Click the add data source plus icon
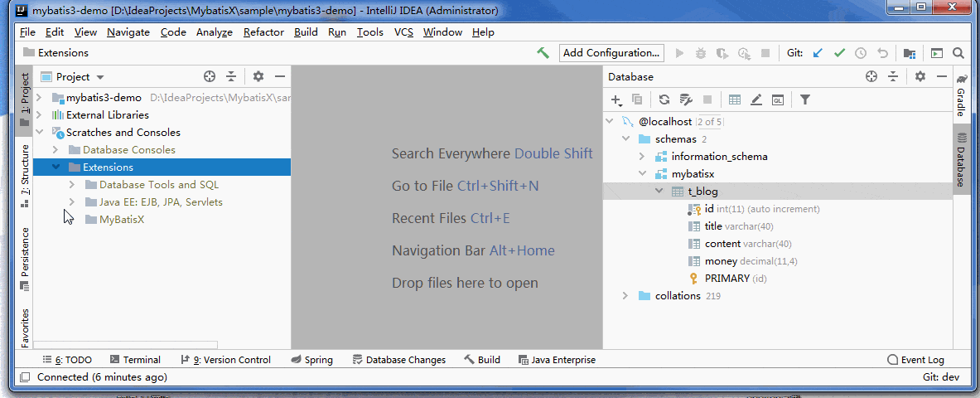The height and width of the screenshot is (398, 980). point(616,99)
